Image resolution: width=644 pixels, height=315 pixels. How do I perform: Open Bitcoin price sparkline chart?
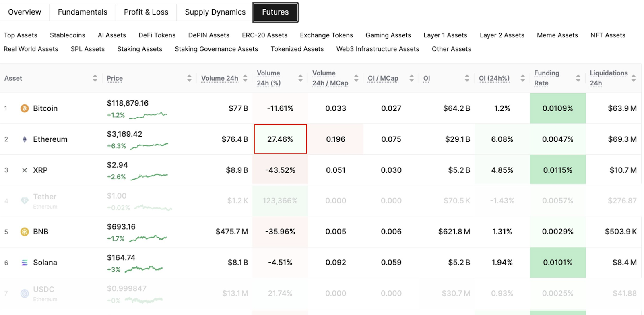coord(148,115)
